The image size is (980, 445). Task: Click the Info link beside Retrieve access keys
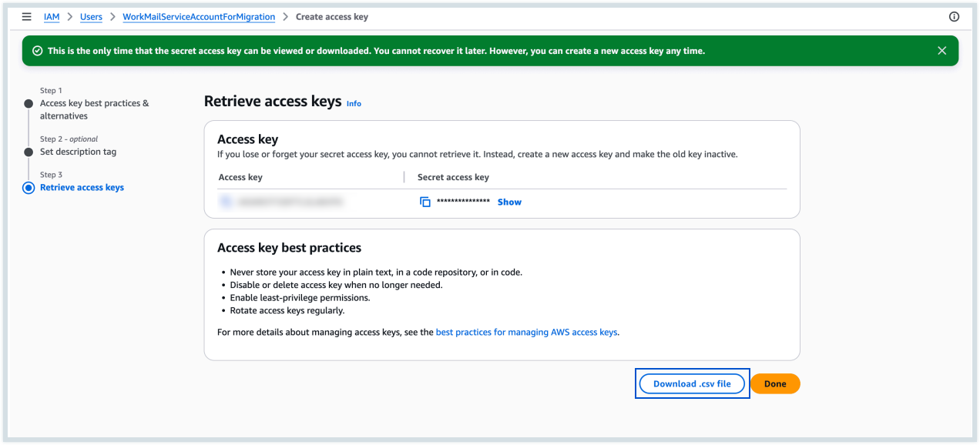click(354, 103)
